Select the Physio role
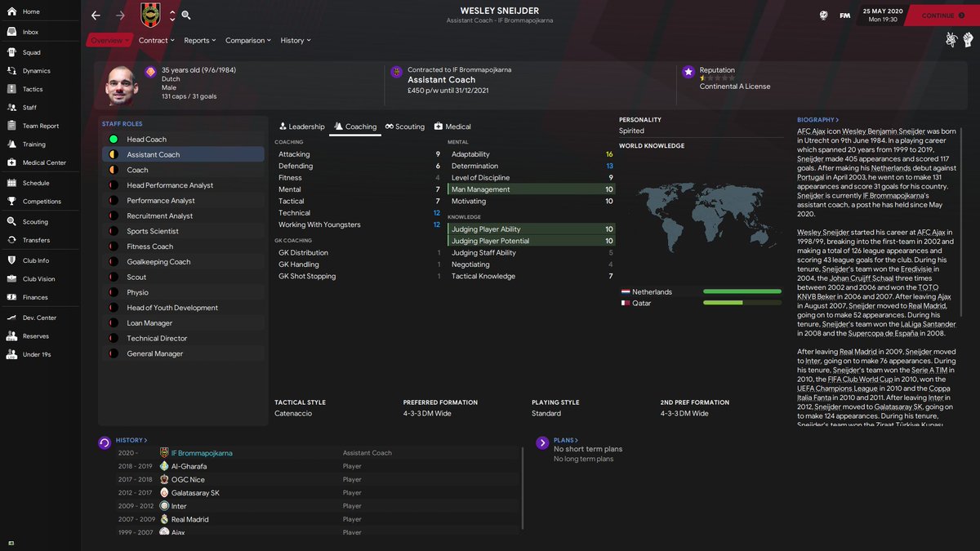The width and height of the screenshot is (980, 551). [184, 292]
